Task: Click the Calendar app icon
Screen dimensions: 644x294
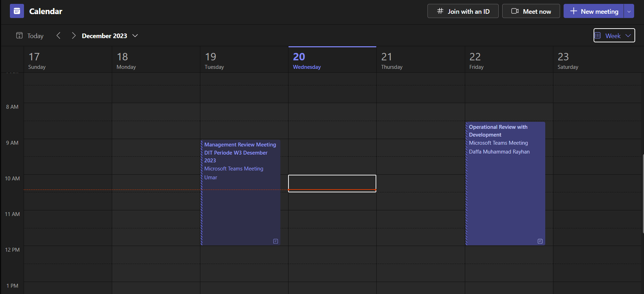Action: click(17, 11)
